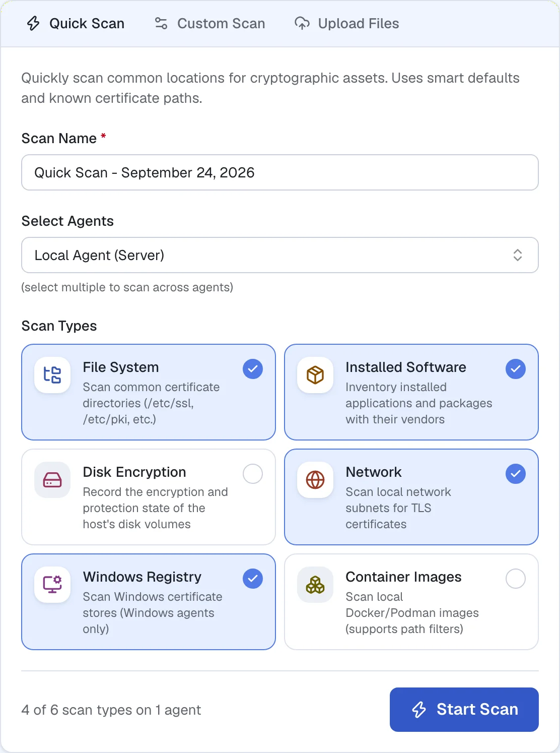The image size is (560, 753).
Task: Uncheck the File System scan type
Action: click(253, 369)
